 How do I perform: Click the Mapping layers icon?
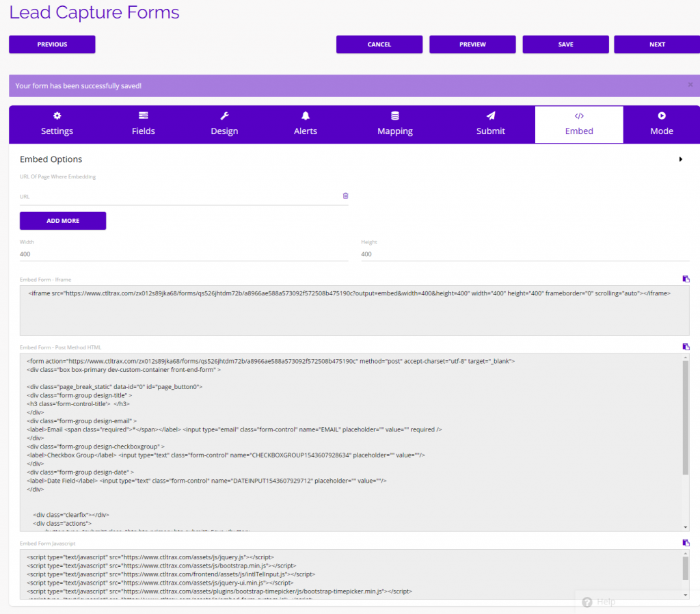(394, 116)
